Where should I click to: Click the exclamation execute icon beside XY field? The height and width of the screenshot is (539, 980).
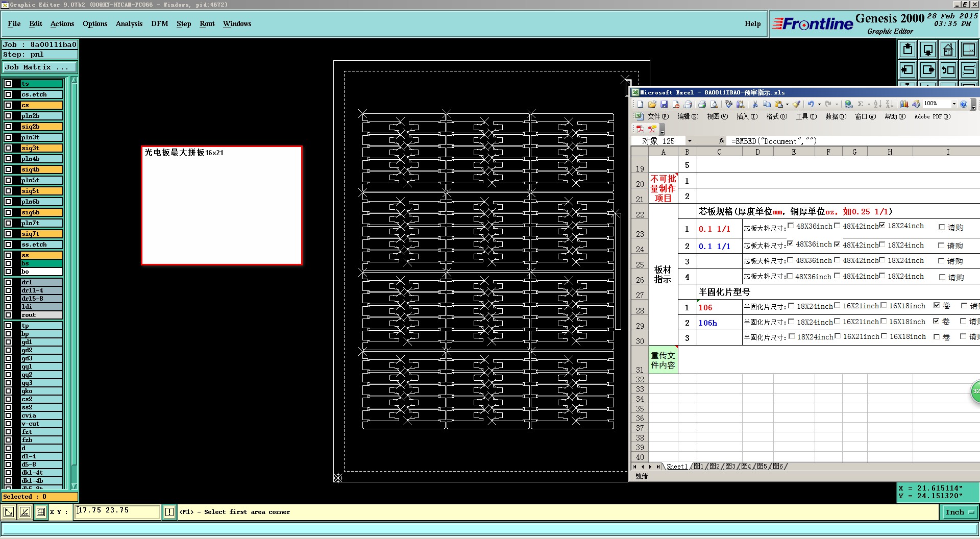pyautogui.click(x=169, y=512)
